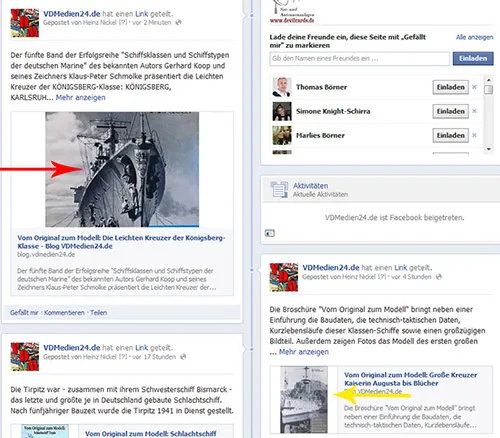Image resolution: width=500 pixels, height=438 pixels.
Task: Click the scroll up arrow of the friends list
Action: click(x=489, y=80)
